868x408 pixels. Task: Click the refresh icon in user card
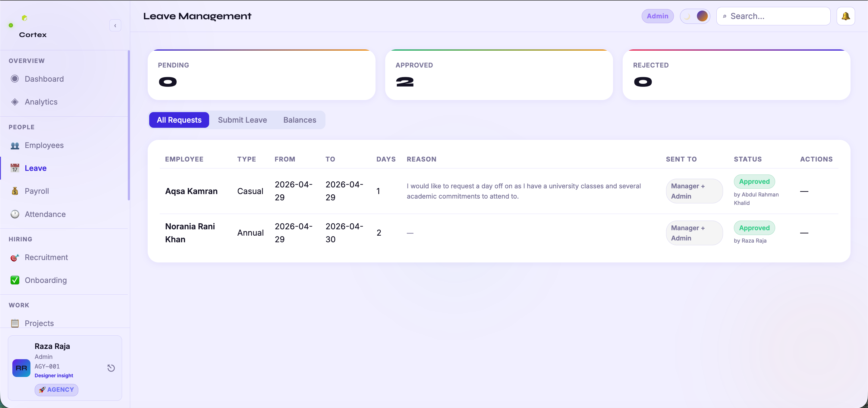111,368
